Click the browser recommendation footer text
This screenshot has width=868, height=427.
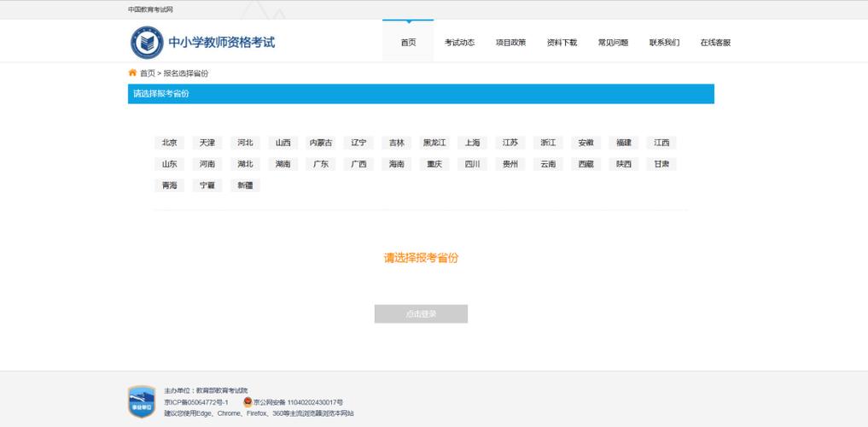259,413
